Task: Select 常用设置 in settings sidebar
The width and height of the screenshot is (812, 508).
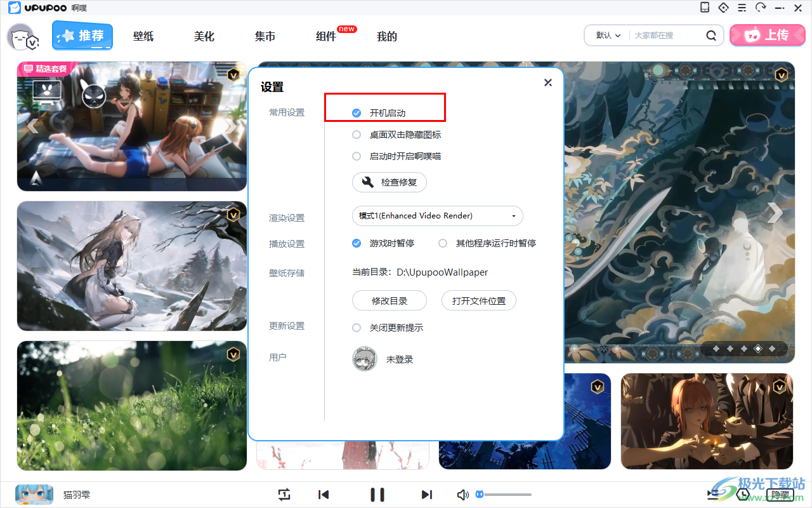Action: (287, 112)
